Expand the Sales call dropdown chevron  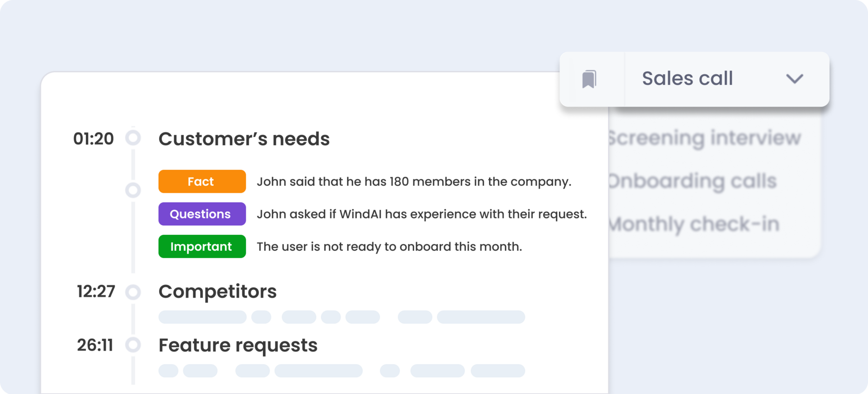pyautogui.click(x=794, y=79)
